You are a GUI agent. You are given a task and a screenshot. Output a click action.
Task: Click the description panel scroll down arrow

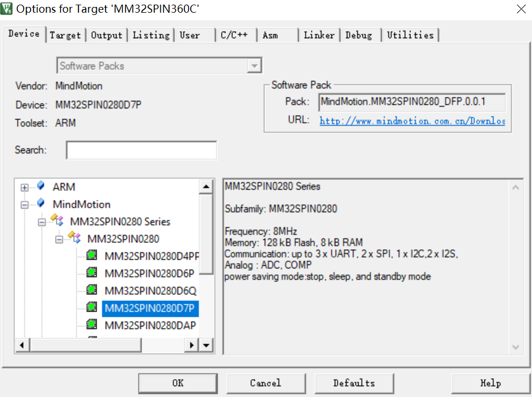pyautogui.click(x=516, y=347)
